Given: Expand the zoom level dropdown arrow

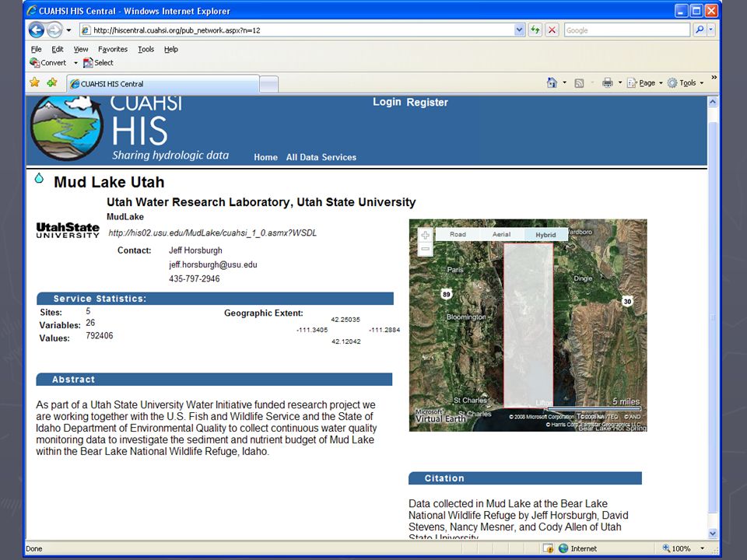Looking at the screenshot, I should click(702, 548).
